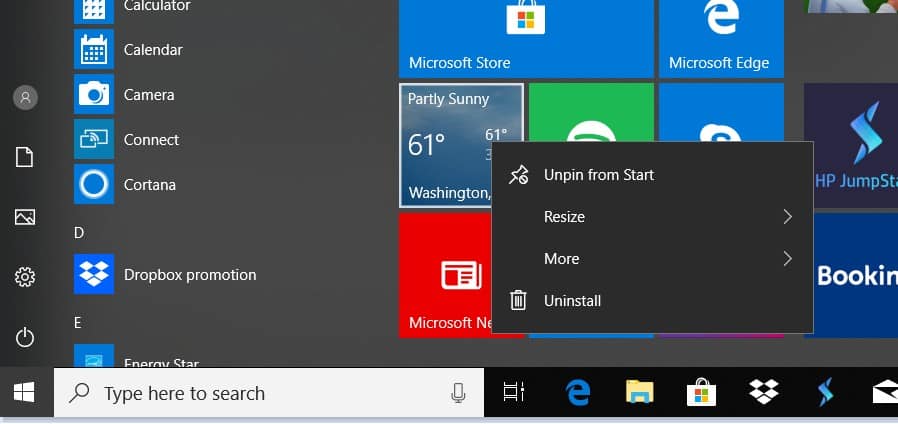Open the Connect app icon
The height and width of the screenshot is (424, 898).
point(94,139)
